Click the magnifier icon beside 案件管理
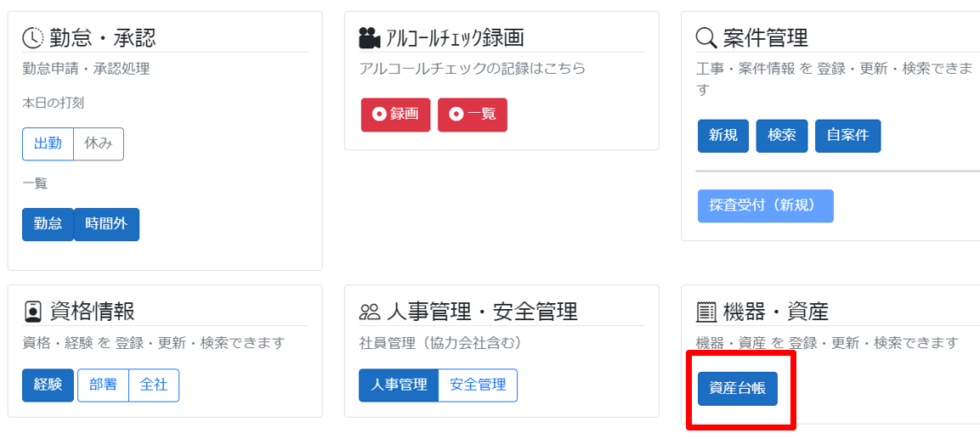This screenshot has width=980, height=439. (x=706, y=39)
